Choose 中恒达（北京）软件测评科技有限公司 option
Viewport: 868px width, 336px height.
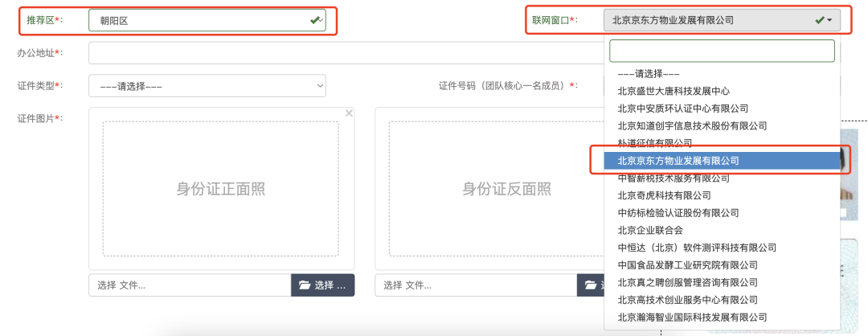coord(722,248)
